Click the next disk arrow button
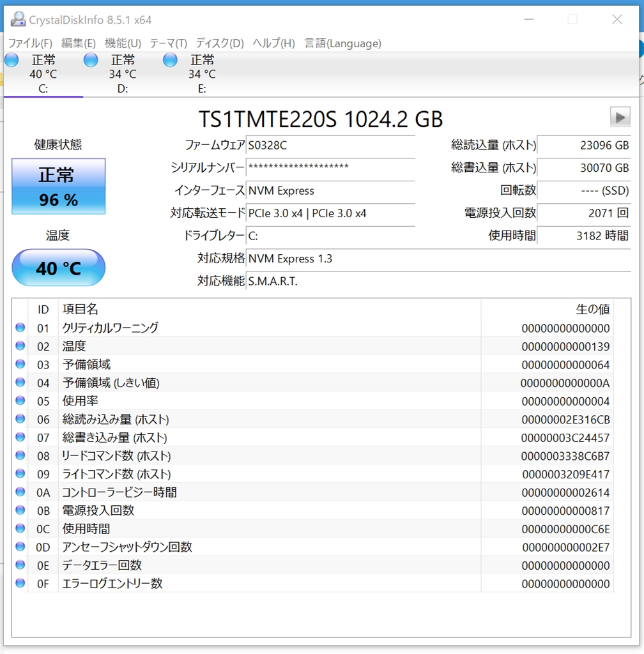This screenshot has height=654, width=644. (620, 118)
